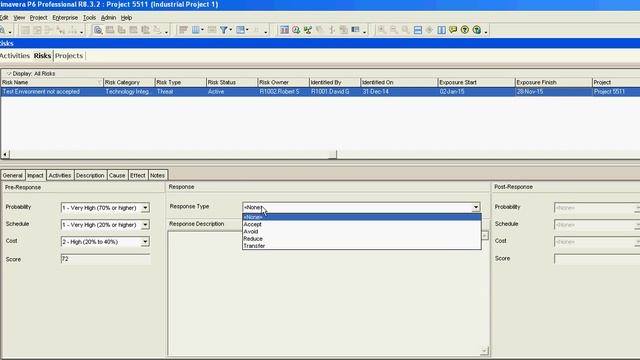Click the Schedule clock icon
This screenshot has width=640, height=360.
click(x=296, y=30)
